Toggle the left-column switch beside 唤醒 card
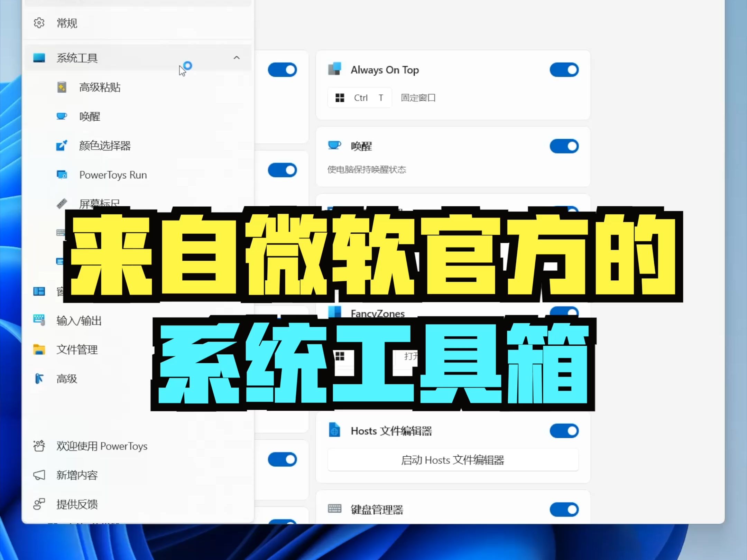Screen dimensions: 747x560 282,170
